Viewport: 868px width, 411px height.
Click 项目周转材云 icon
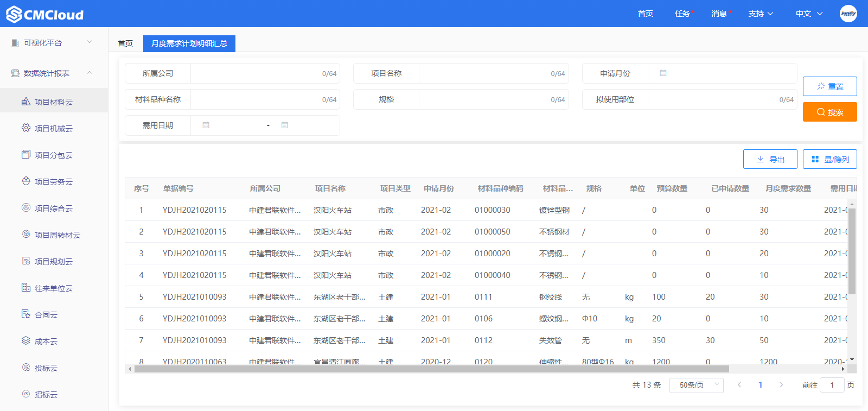click(26, 235)
